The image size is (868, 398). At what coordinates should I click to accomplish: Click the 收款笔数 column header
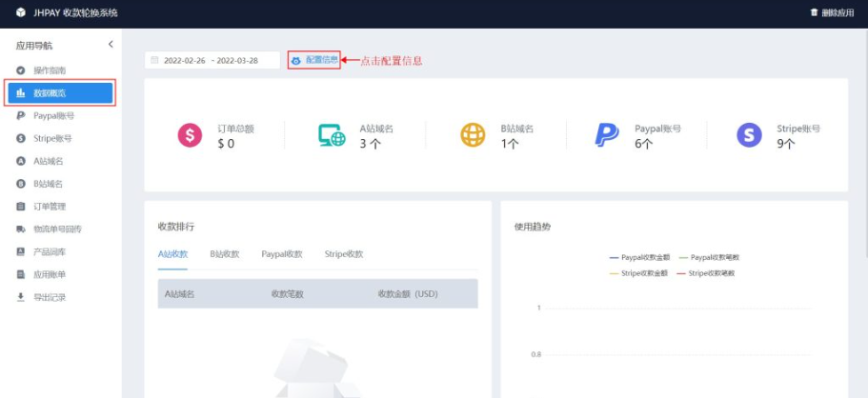(x=288, y=294)
